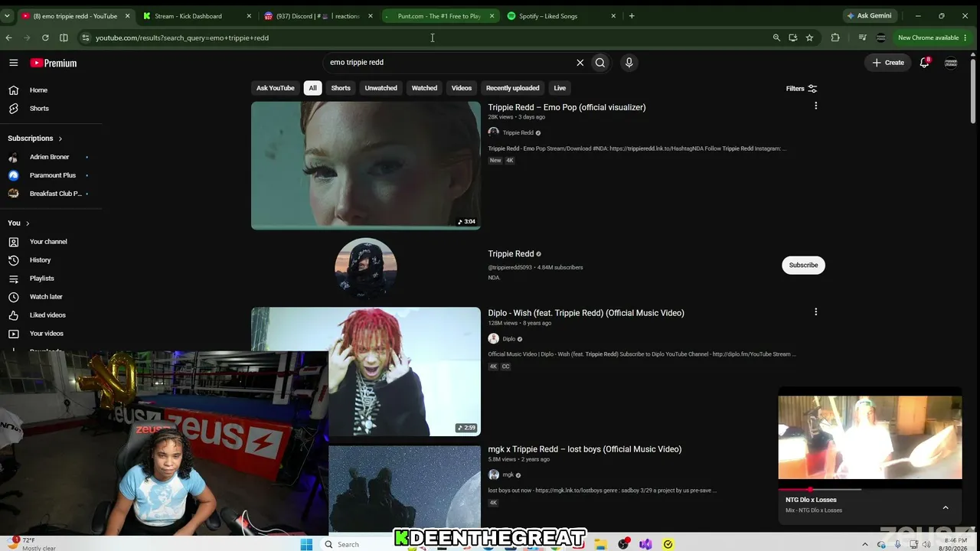The height and width of the screenshot is (551, 980).
Task: Open YouTube notifications bell
Action: tap(925, 63)
